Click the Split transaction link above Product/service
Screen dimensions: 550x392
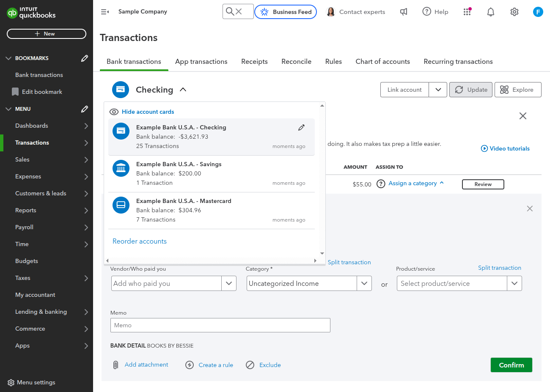(x=500, y=268)
